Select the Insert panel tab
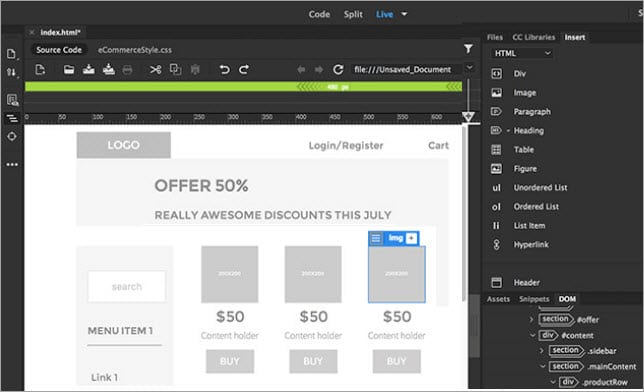This screenshot has width=644, height=392. click(575, 37)
